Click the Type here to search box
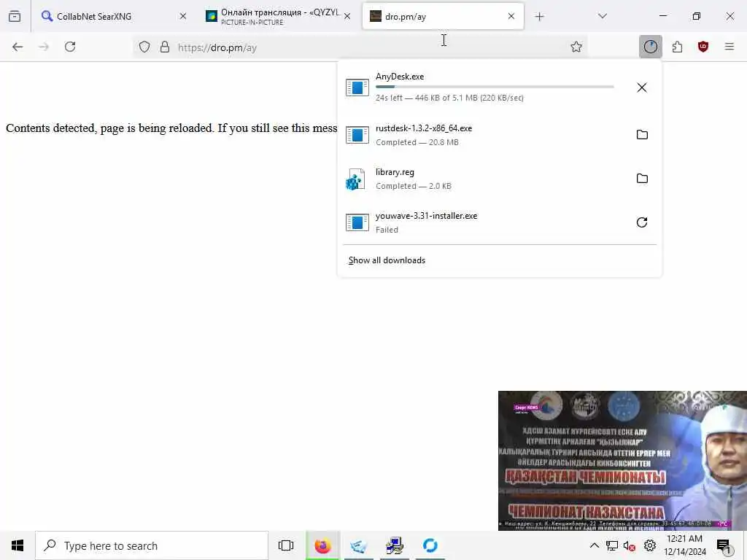Image resolution: width=747 pixels, height=560 pixels. point(152,545)
